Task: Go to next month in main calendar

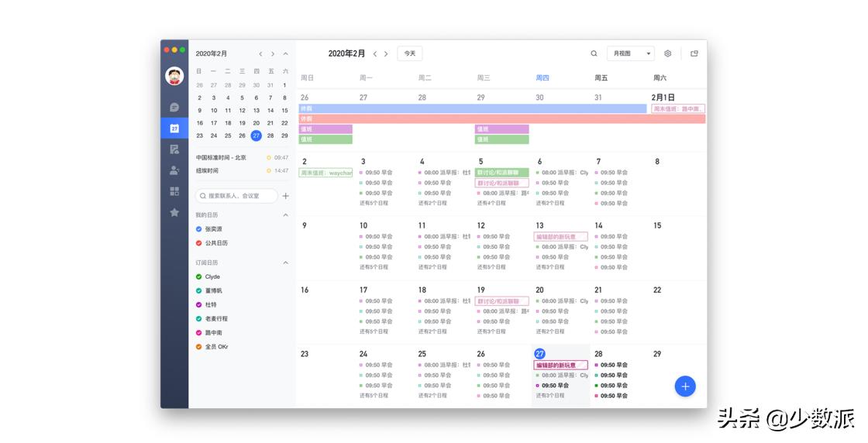Action: coord(386,53)
